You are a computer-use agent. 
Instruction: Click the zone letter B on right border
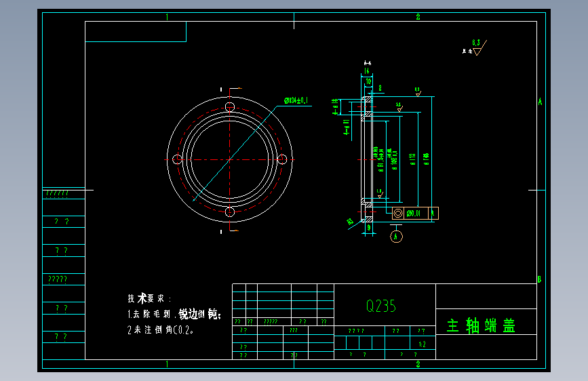(x=540, y=279)
